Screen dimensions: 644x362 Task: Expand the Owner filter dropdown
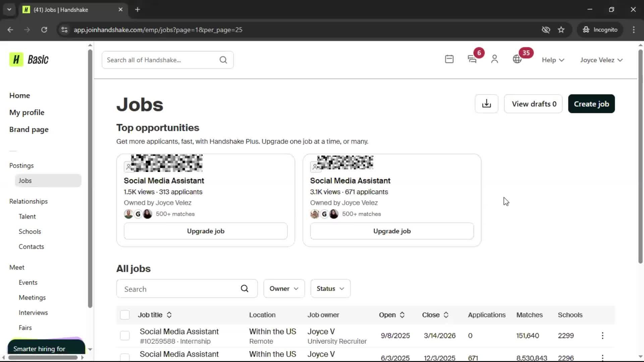pos(284,289)
